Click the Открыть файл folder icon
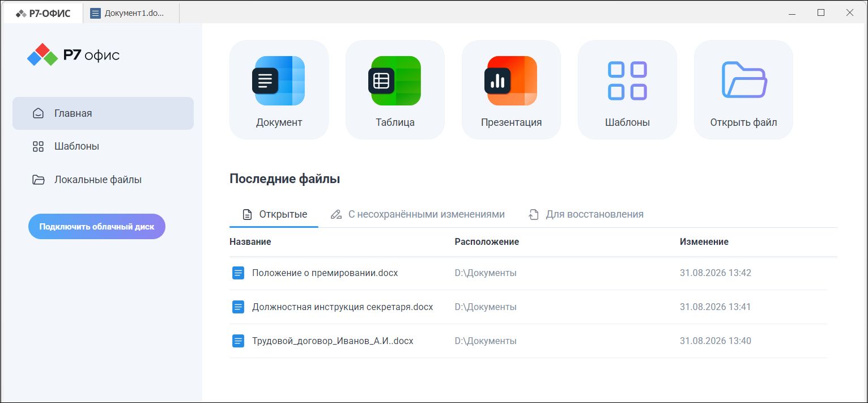868x403 pixels. pyautogui.click(x=744, y=79)
